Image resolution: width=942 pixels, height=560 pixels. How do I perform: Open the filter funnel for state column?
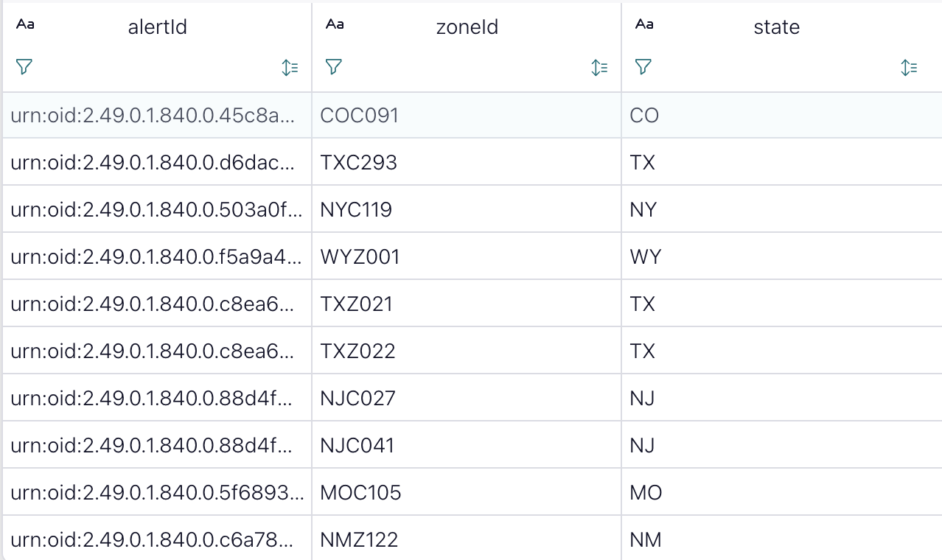point(643,66)
